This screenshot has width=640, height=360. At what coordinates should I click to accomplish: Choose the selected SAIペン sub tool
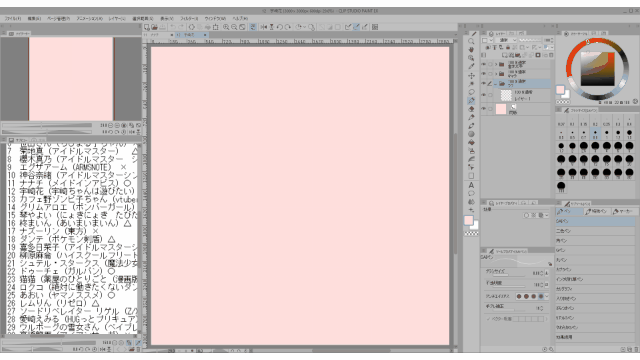(595, 221)
